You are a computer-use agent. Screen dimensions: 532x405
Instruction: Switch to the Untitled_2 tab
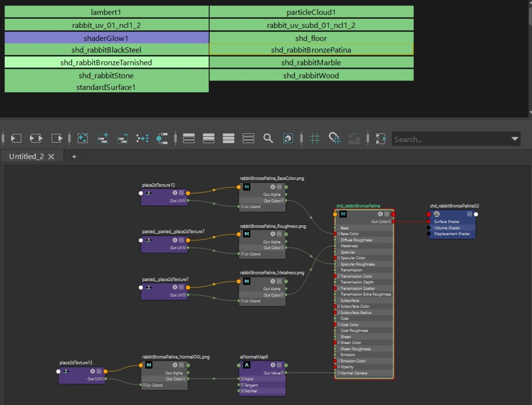[26, 156]
